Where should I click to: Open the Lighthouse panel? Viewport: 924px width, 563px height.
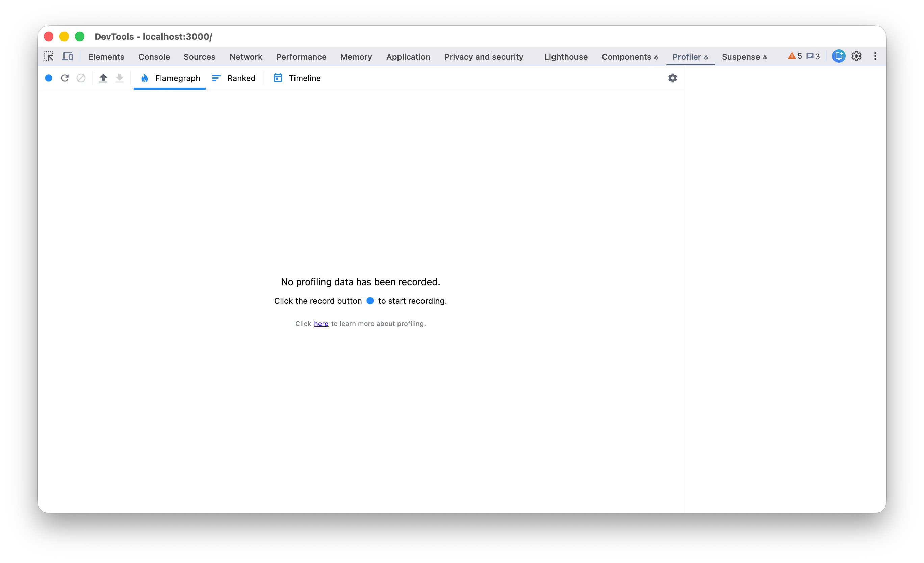click(565, 57)
